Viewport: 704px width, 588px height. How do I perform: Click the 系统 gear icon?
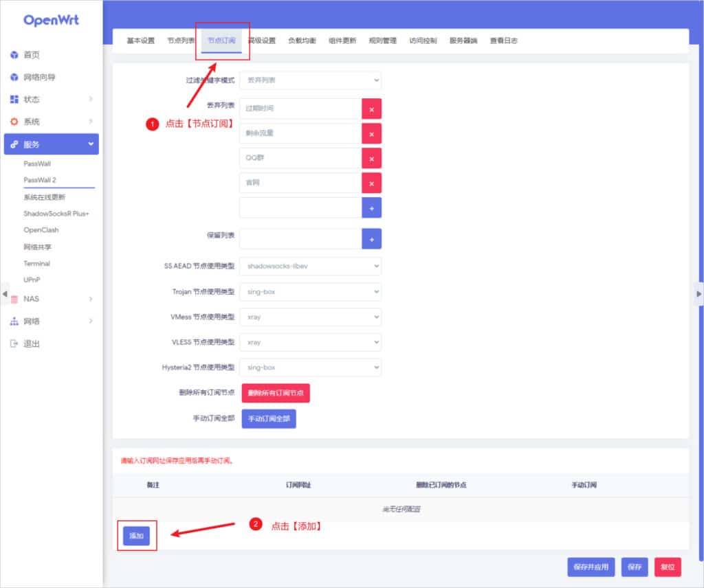click(x=14, y=122)
